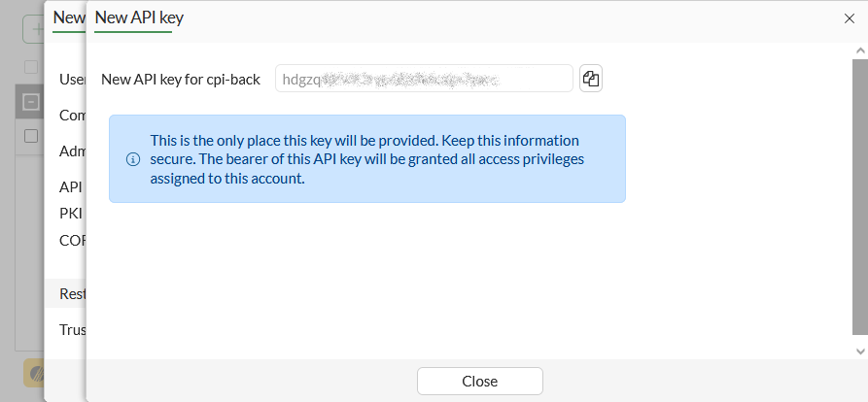Select the "New API key" dialog title
This screenshot has width=868, height=402.
139,17
